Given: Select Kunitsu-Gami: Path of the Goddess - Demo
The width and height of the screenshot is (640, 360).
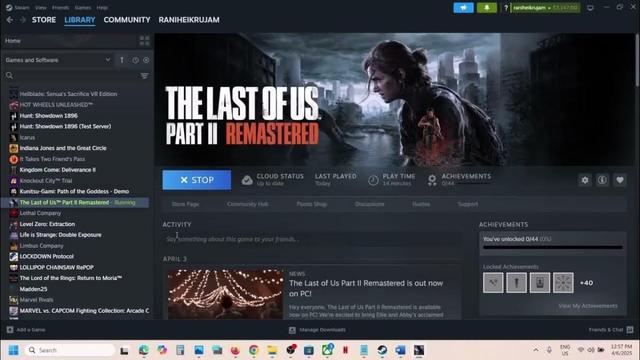Looking at the screenshot, I should click(x=74, y=191).
